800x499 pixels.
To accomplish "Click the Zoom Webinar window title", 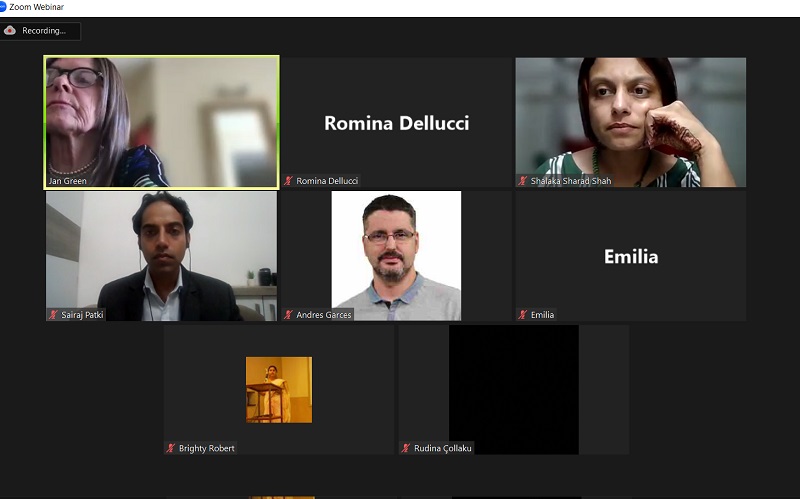I will pyautogui.click(x=37, y=7).
